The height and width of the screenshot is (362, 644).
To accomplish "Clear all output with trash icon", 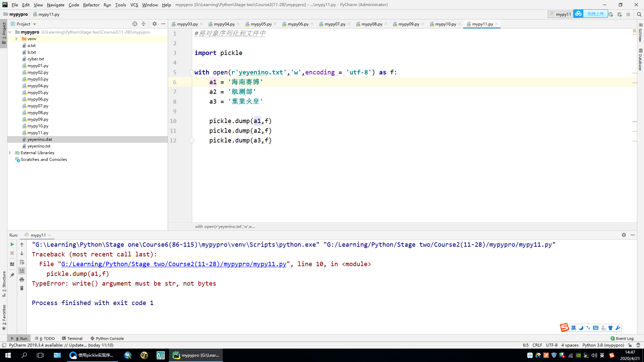I will [x=22, y=288].
